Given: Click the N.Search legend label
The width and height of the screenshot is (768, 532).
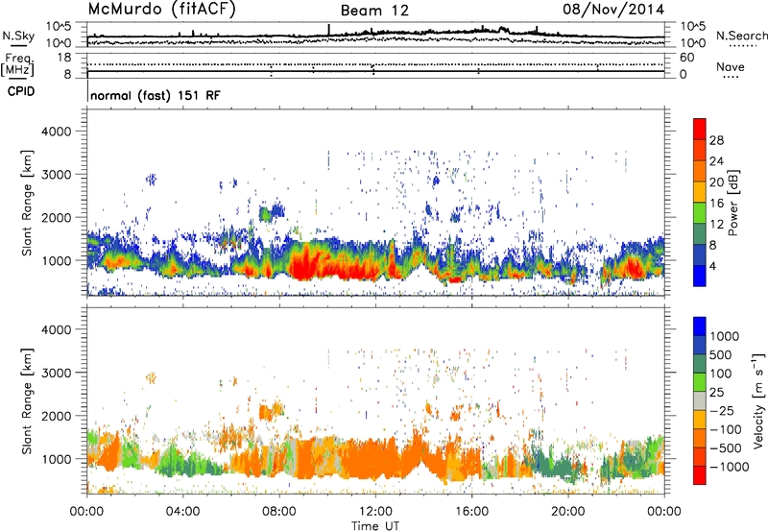Looking at the screenshot, I should click(x=741, y=36).
